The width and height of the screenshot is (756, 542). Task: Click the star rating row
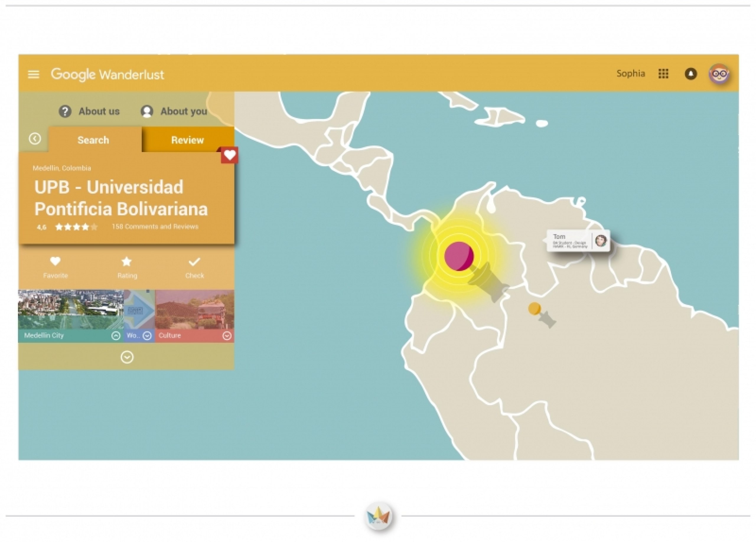pos(77,227)
